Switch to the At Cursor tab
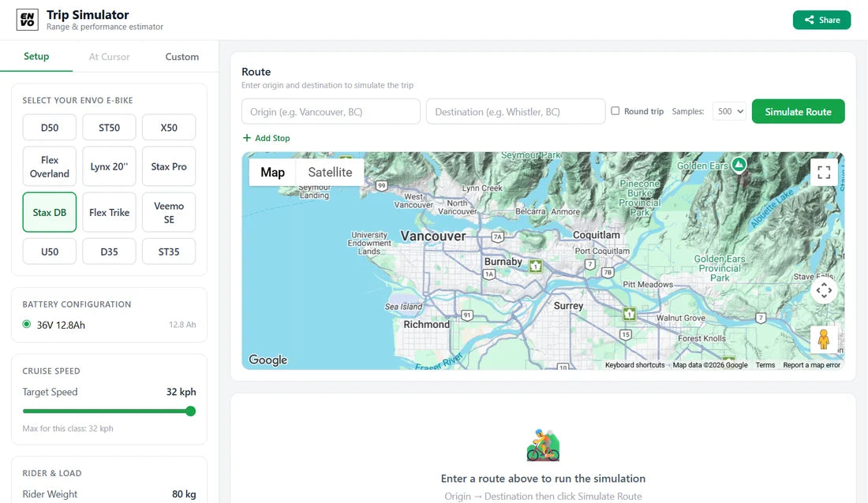 tap(109, 57)
